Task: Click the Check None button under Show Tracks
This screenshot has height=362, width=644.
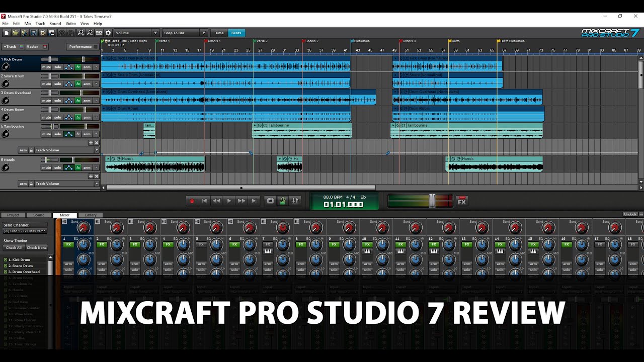Action: pyautogui.click(x=36, y=247)
